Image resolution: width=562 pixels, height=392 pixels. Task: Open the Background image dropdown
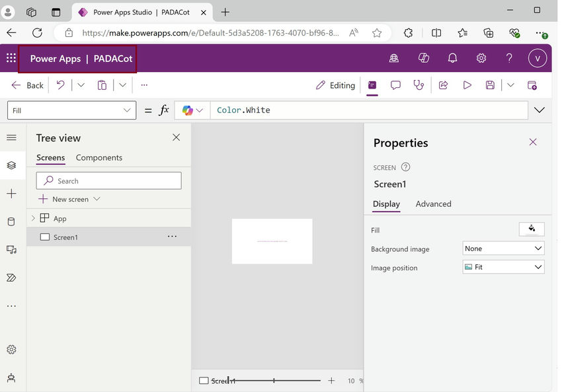[503, 249]
